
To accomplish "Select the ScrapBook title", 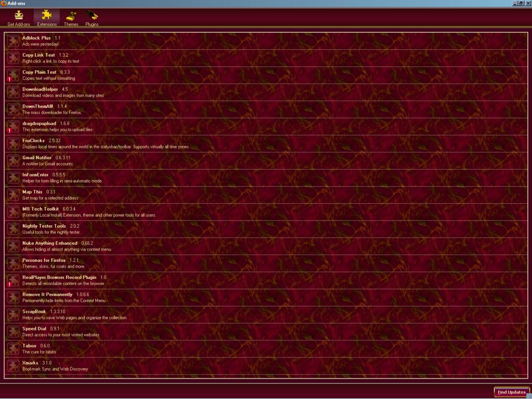I will pos(34,311).
